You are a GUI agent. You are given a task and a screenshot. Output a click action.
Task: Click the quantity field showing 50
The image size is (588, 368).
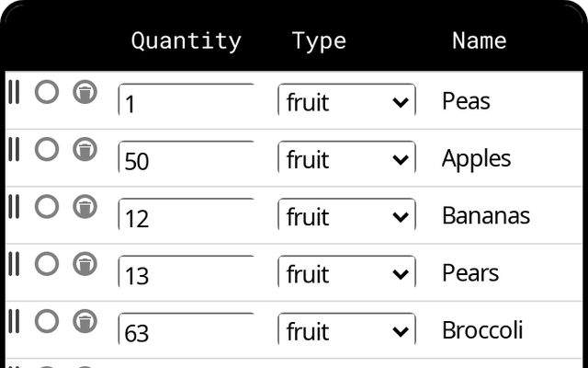pos(187,160)
